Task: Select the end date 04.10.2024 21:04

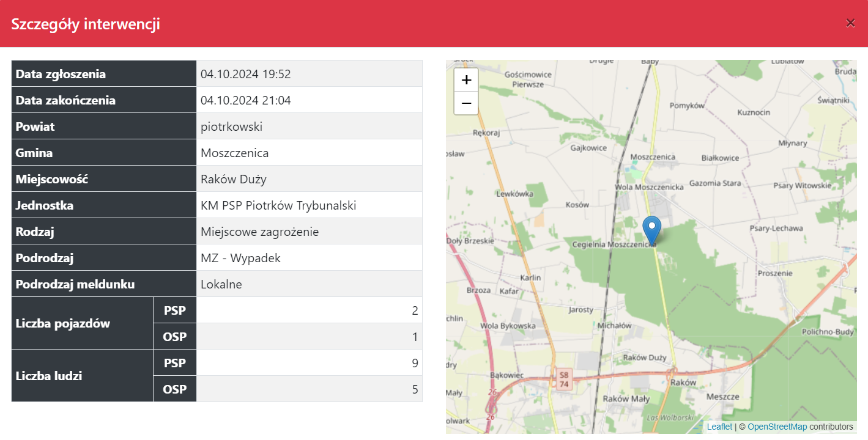Action: coord(245,100)
